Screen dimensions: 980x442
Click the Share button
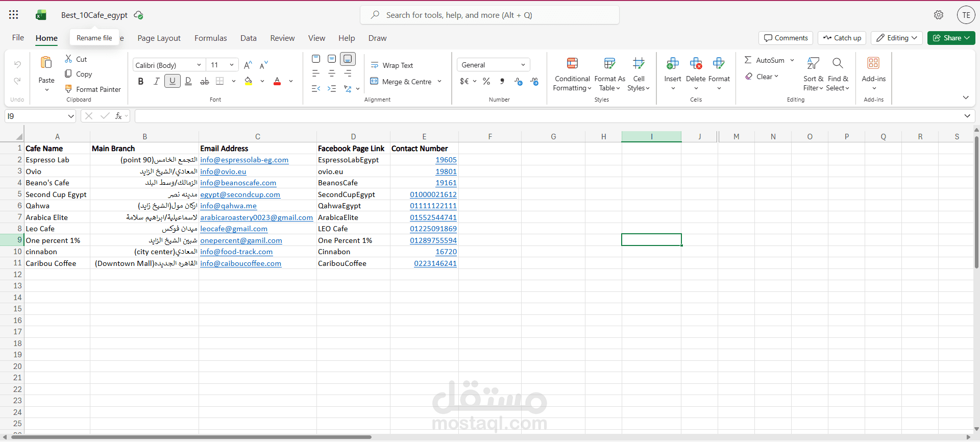(x=951, y=38)
